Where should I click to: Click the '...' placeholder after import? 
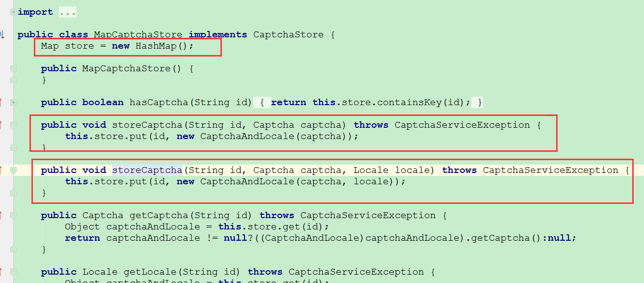click(67, 12)
